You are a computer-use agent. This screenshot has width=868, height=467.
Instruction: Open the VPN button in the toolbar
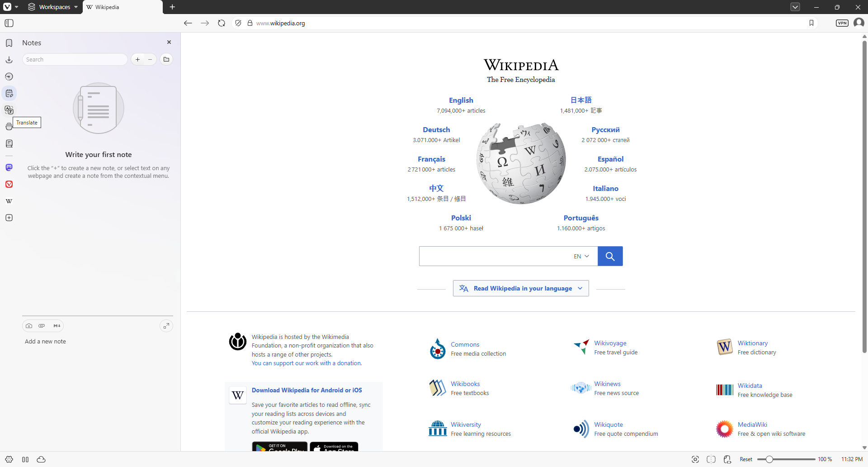pyautogui.click(x=842, y=23)
